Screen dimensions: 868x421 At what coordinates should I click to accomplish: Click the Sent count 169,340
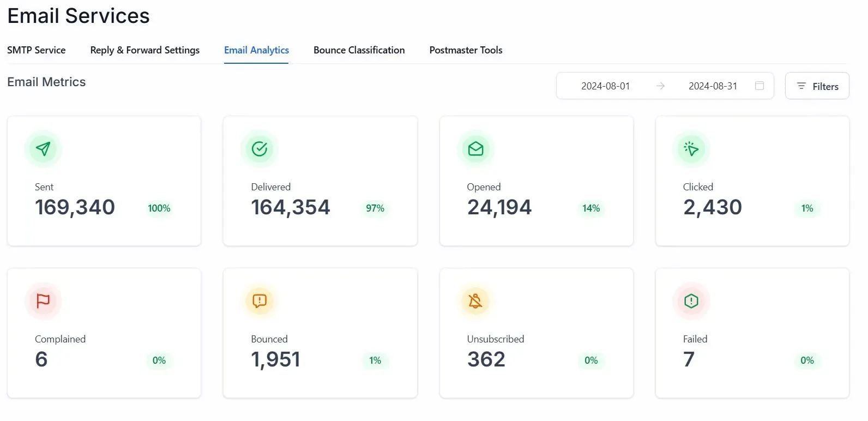pos(75,207)
